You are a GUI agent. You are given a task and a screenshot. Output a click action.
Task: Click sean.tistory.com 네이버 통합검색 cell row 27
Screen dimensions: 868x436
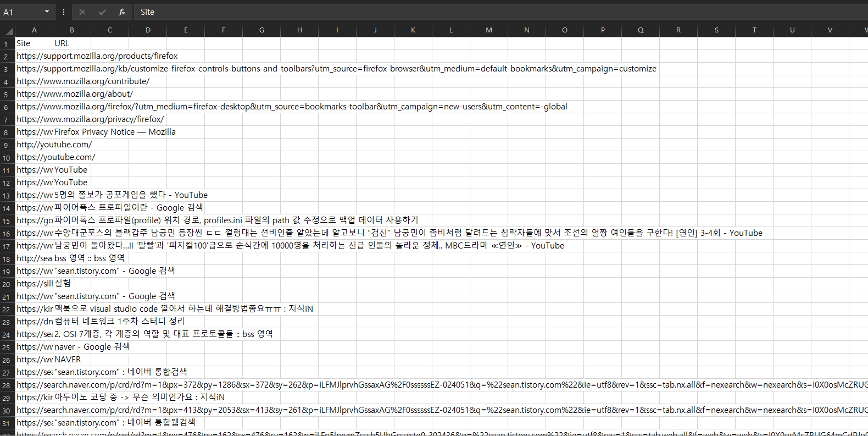coord(120,372)
